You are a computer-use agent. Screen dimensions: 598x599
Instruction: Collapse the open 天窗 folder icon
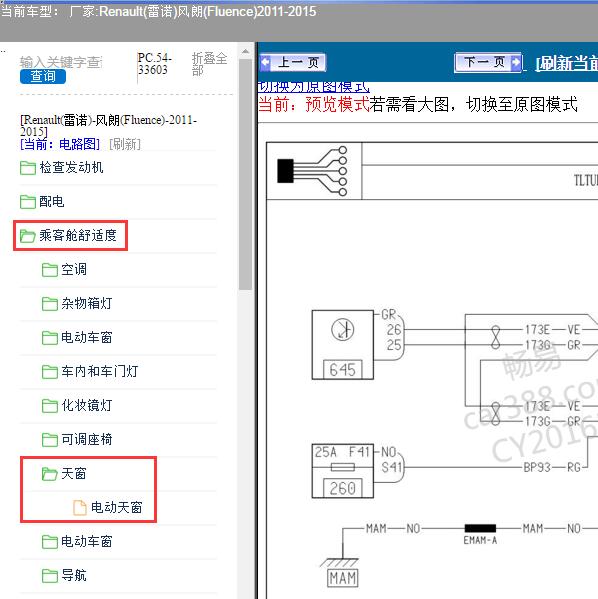pyautogui.click(x=50, y=474)
